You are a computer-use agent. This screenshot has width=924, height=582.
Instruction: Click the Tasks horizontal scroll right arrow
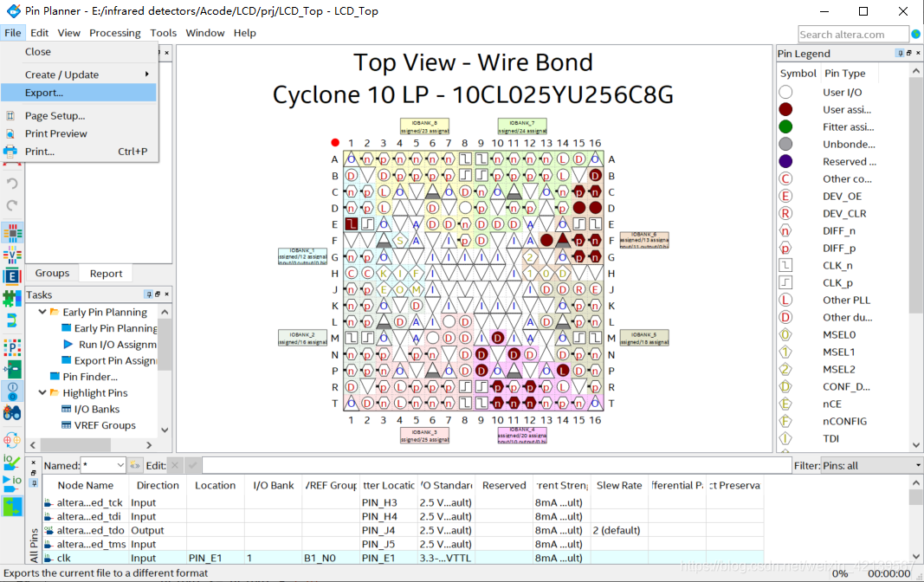point(149,445)
